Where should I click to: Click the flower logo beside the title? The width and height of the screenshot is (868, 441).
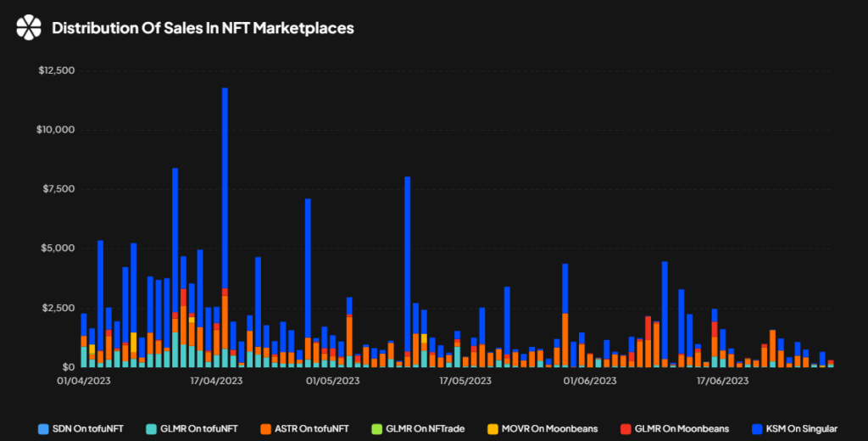29,28
